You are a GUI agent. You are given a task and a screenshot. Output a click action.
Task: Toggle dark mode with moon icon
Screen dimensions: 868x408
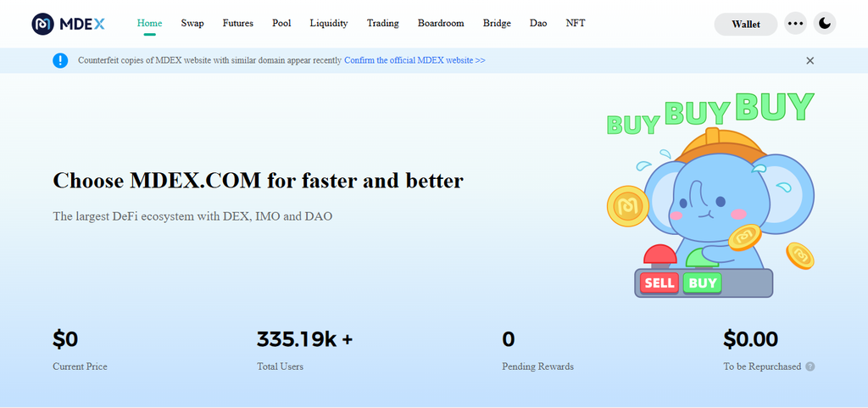825,24
